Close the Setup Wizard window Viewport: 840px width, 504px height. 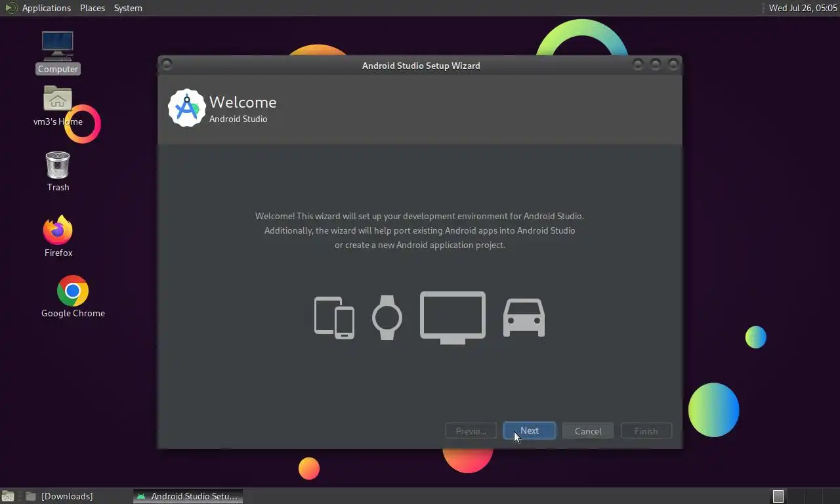tap(673, 64)
